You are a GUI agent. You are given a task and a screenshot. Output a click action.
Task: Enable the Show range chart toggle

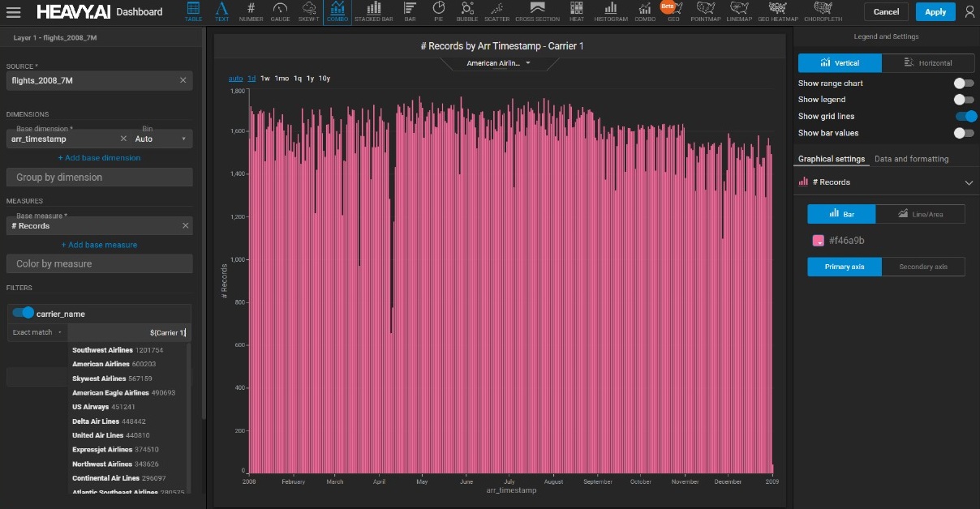[963, 83]
